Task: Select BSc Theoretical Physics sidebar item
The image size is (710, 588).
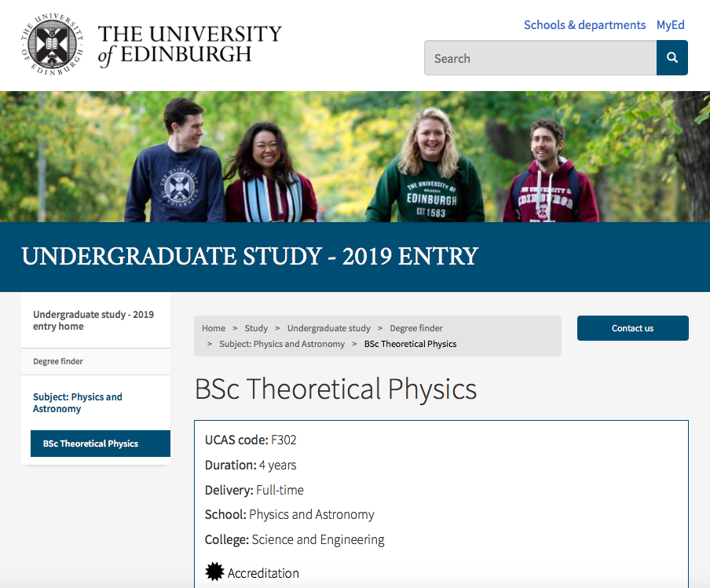Action: tap(101, 444)
